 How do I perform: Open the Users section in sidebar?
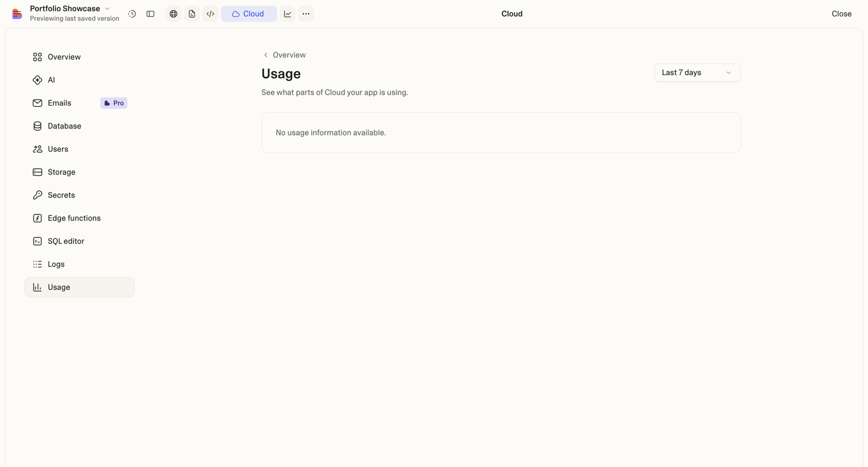tap(79, 149)
